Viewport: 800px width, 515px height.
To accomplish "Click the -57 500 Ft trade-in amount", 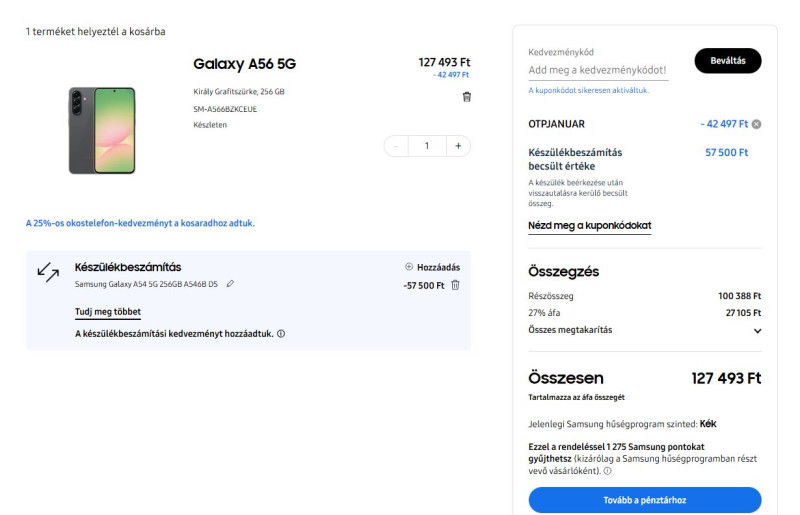I will (x=423, y=285).
